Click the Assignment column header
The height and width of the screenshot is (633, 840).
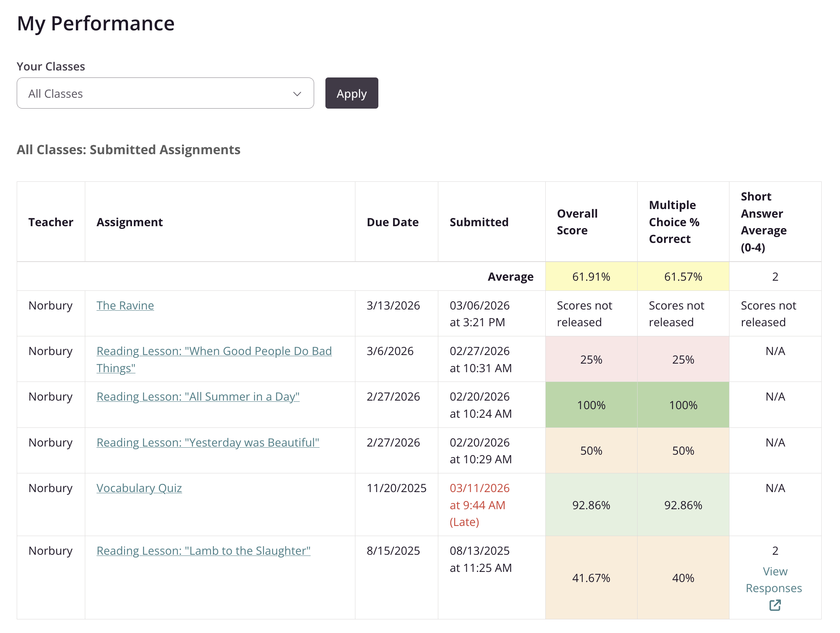tap(130, 222)
